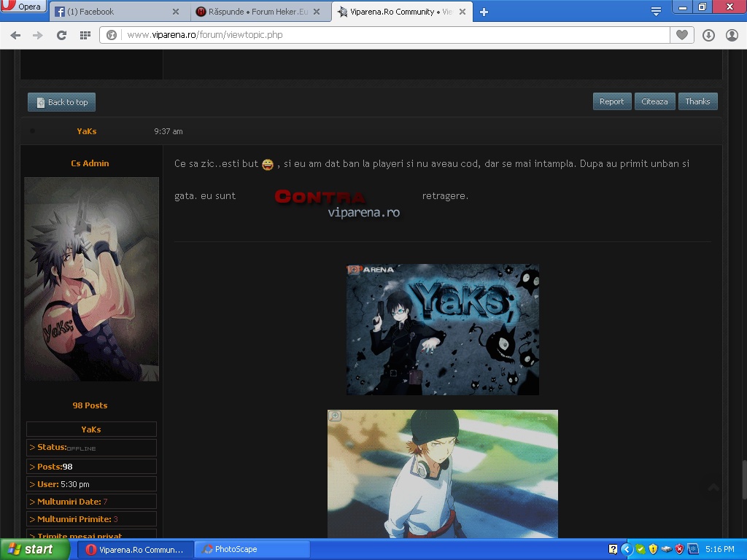Switch to PhotoScape in the taskbar
Screen dimensions: 747x560
click(252, 550)
